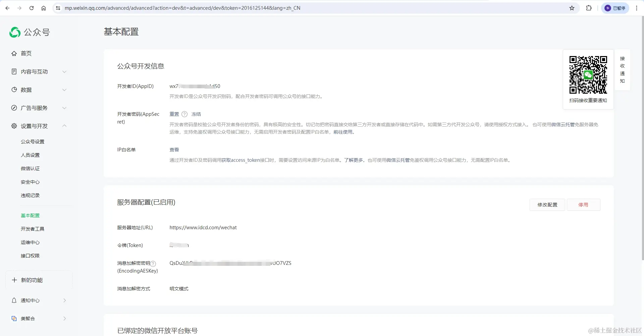The height and width of the screenshot is (336, 644).
Task: Collapse the 设置与开发 section
Action: (x=64, y=126)
